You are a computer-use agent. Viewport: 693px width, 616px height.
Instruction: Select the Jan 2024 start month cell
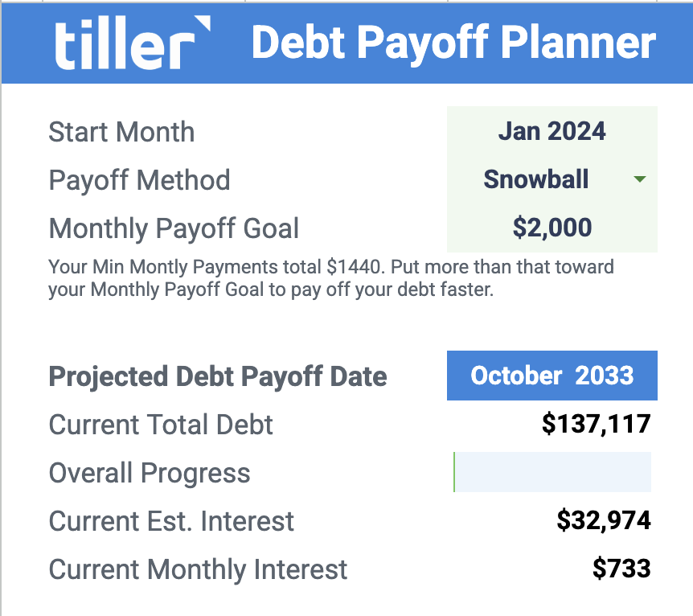(x=552, y=131)
